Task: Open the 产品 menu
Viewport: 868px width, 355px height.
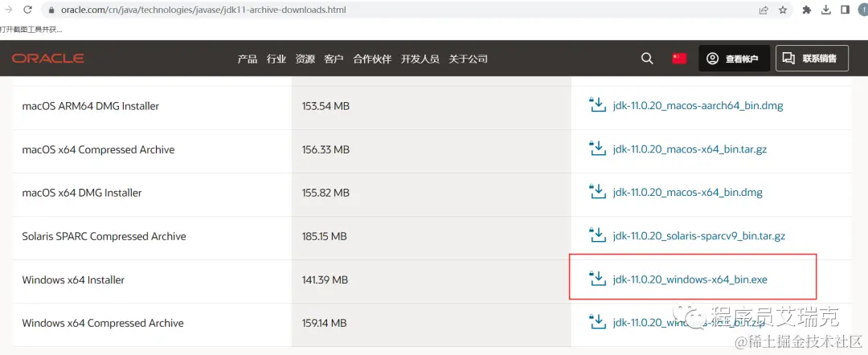Action: pyautogui.click(x=248, y=59)
